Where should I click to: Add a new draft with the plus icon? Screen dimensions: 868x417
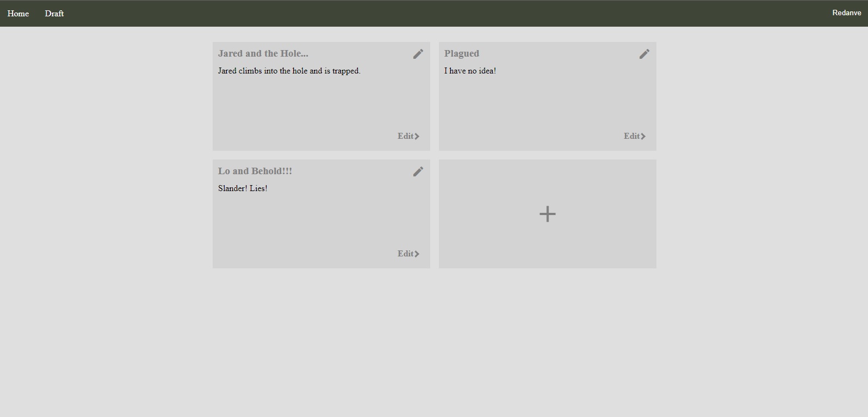547,214
